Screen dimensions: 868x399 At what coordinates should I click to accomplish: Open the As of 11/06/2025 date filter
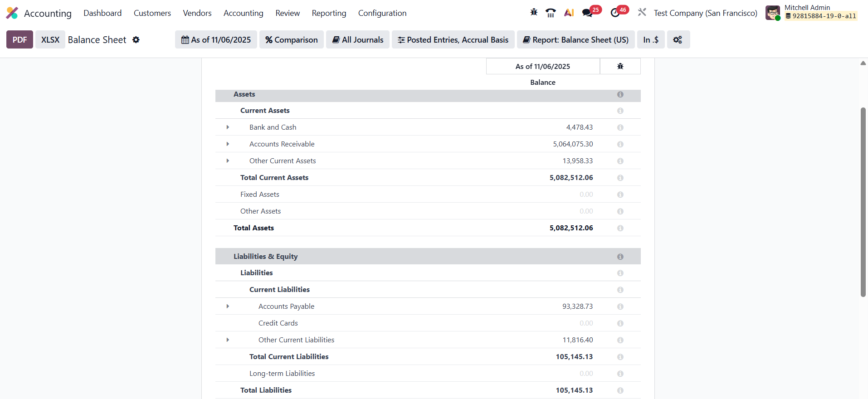tap(216, 40)
